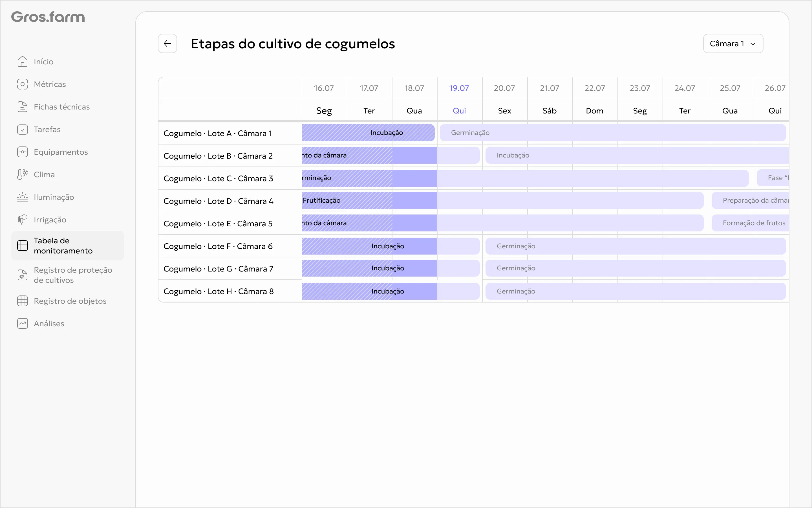Click the Tabela de monitoramento table icon
This screenshot has height=508, width=812.
click(23, 246)
